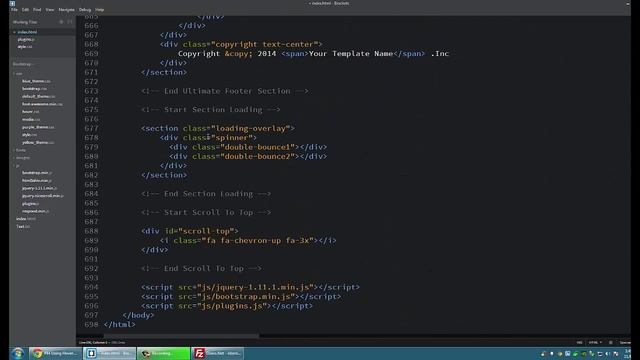Expand the images folder
The image size is (640, 360).
point(22,158)
